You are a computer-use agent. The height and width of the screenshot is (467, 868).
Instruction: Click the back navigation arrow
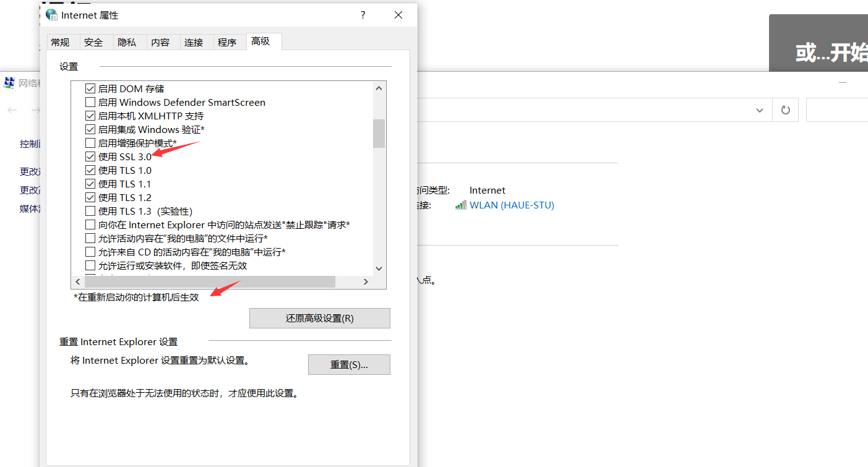click(12, 109)
